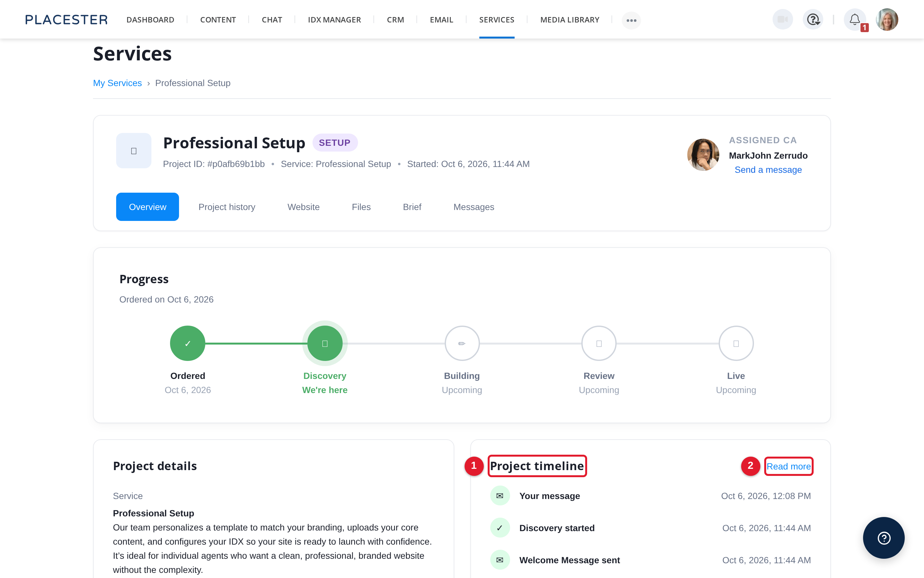Open the three-dots more menu in navigation
This screenshot has height=578, width=924.
631,20
